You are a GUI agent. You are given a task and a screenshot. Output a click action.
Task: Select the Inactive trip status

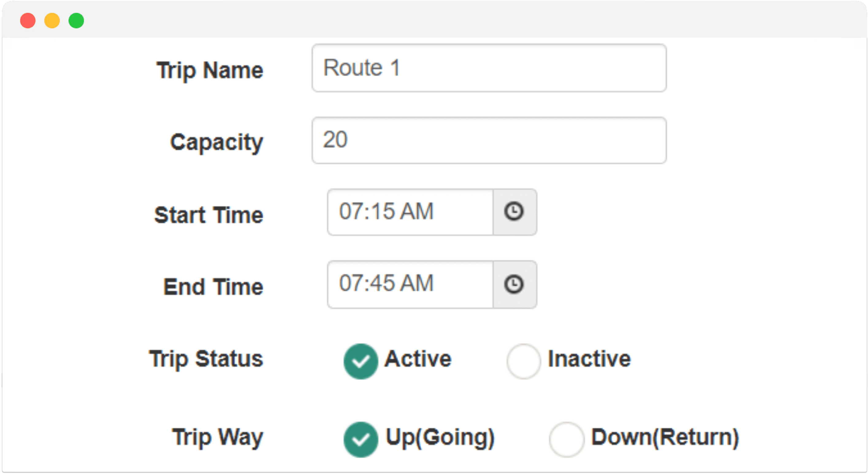(524, 361)
